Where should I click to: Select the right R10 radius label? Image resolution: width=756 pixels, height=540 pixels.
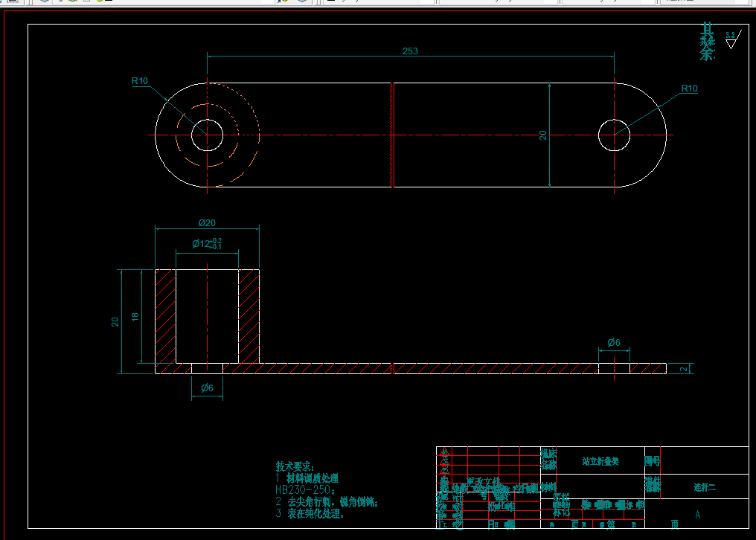click(x=690, y=89)
